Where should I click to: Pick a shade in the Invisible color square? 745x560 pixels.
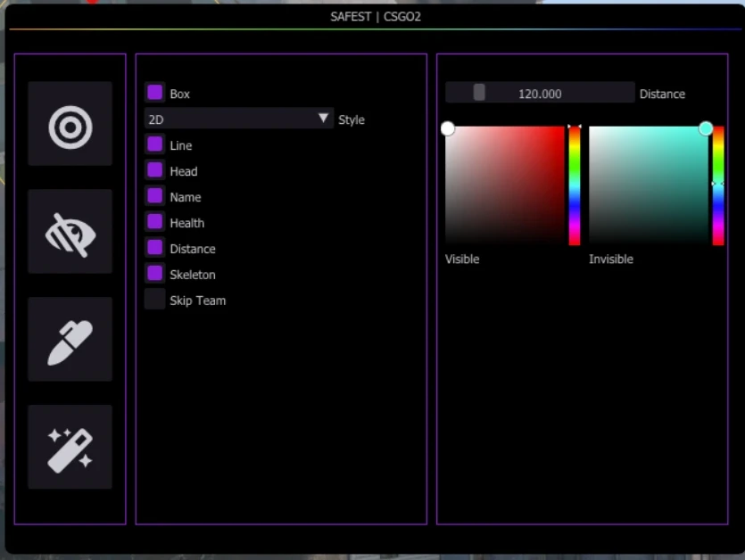pos(649,185)
